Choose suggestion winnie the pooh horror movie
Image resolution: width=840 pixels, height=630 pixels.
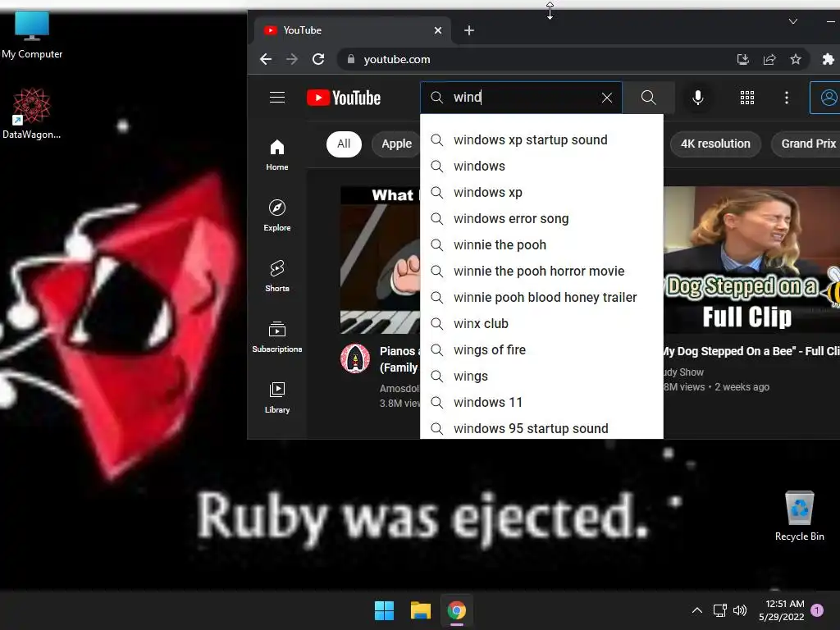click(541, 271)
